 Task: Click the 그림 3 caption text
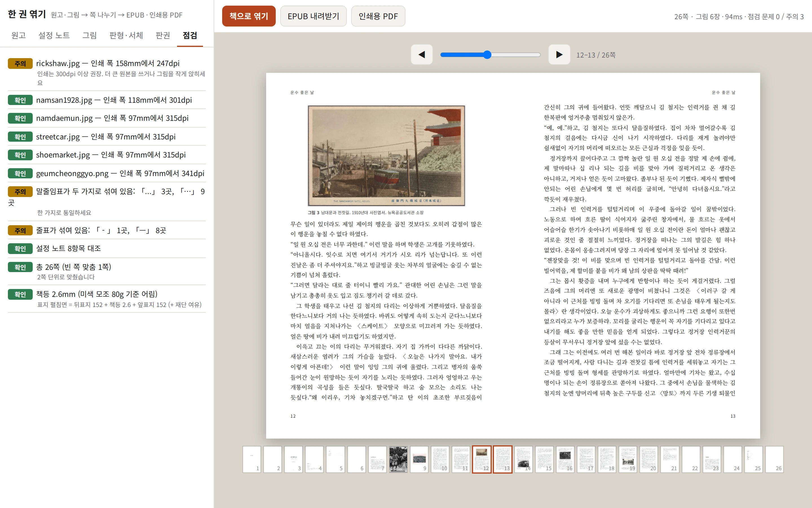coord(366,213)
